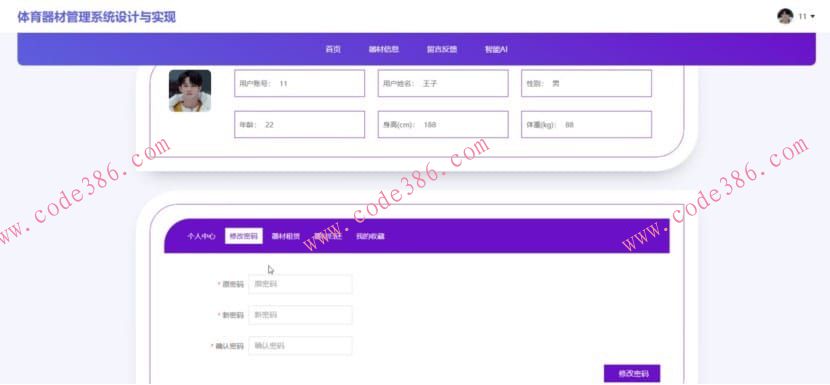Click the 用户姓名 field showing 王子

click(x=443, y=83)
